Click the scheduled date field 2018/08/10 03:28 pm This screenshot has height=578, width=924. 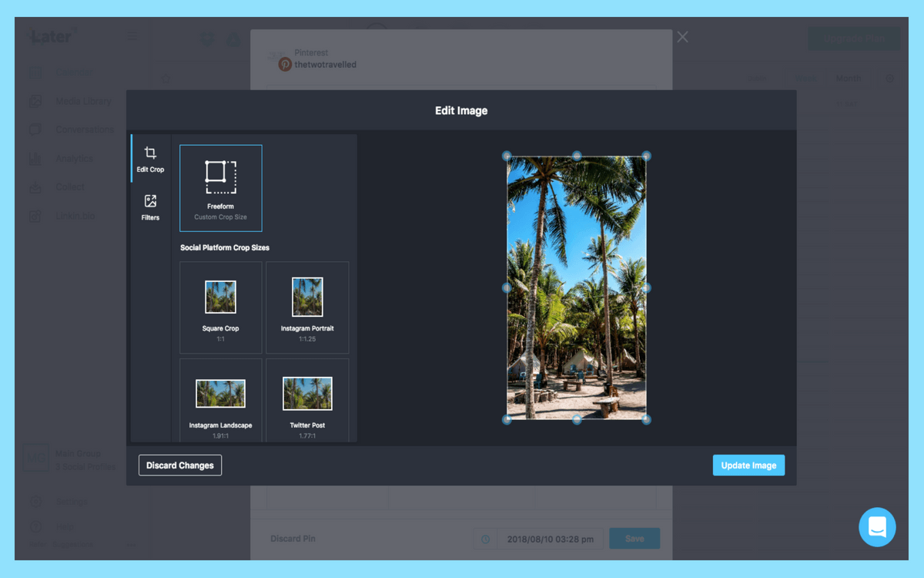pyautogui.click(x=550, y=539)
